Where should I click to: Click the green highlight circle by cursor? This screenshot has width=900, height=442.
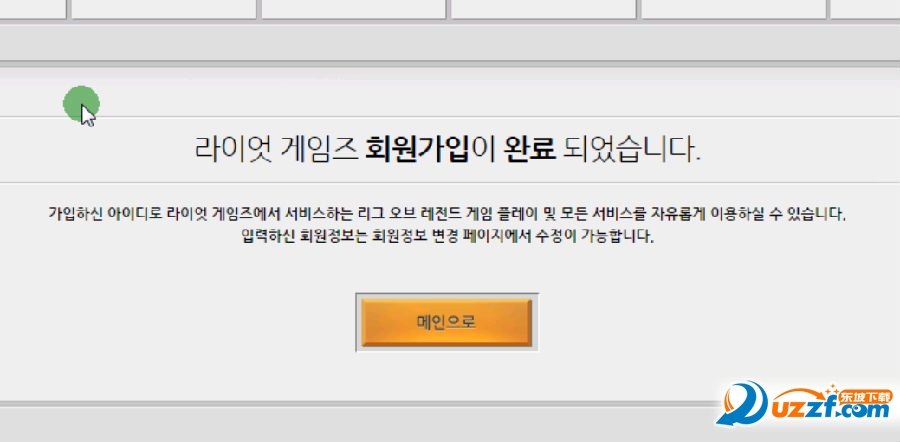tap(81, 104)
